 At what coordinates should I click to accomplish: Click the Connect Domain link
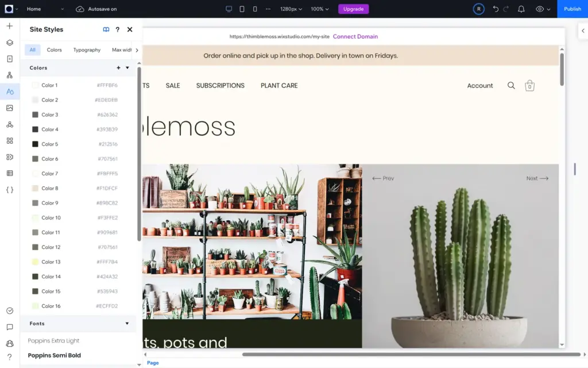pos(355,36)
